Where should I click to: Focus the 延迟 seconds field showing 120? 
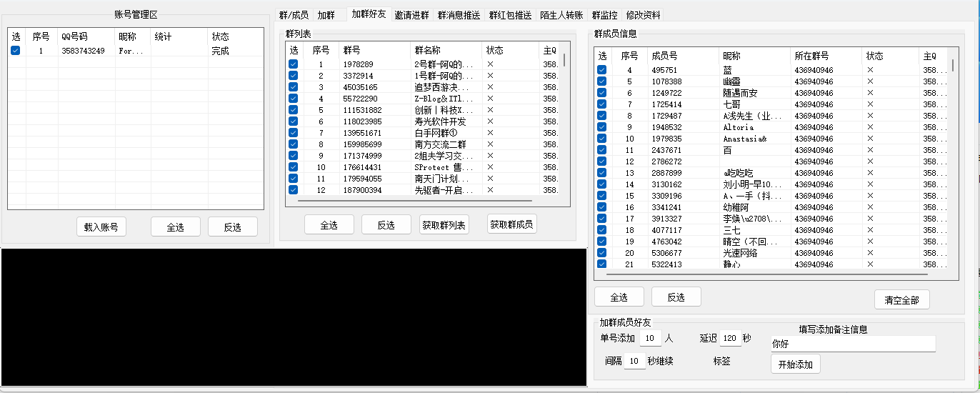tap(729, 338)
